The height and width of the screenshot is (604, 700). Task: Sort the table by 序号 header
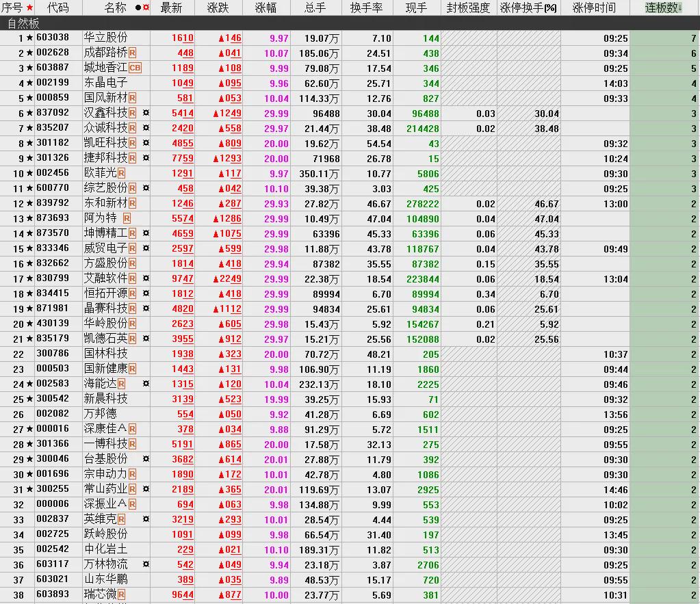pos(12,8)
